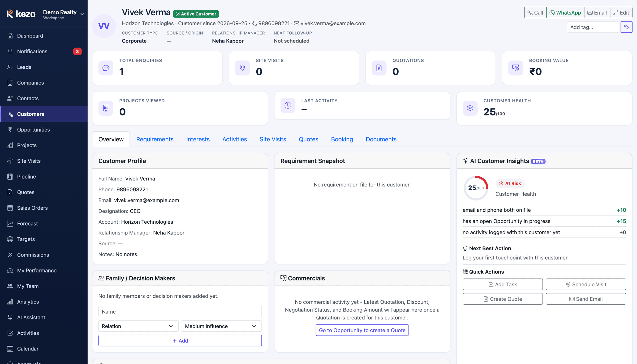Click the 25/100 health score gauge

476,188
